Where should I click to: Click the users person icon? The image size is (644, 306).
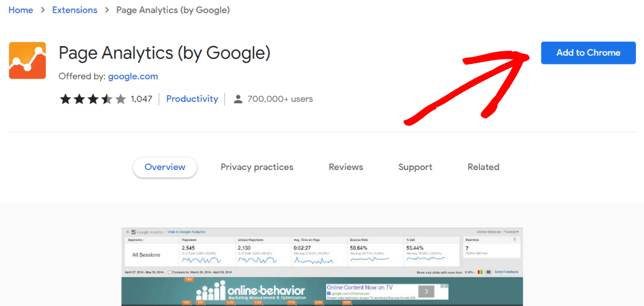point(238,99)
